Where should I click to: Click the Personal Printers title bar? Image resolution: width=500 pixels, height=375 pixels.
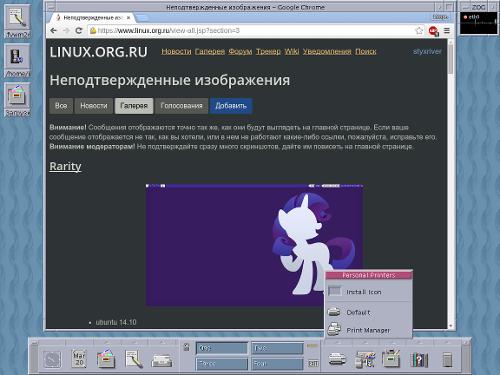369,275
